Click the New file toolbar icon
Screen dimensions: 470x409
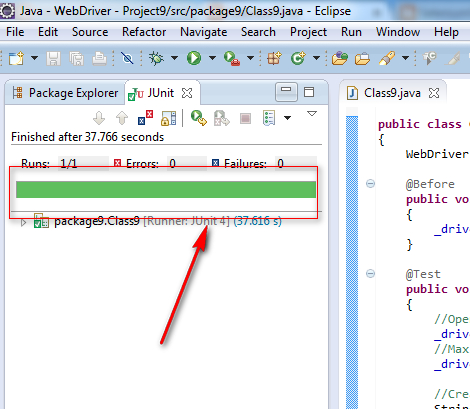16,58
